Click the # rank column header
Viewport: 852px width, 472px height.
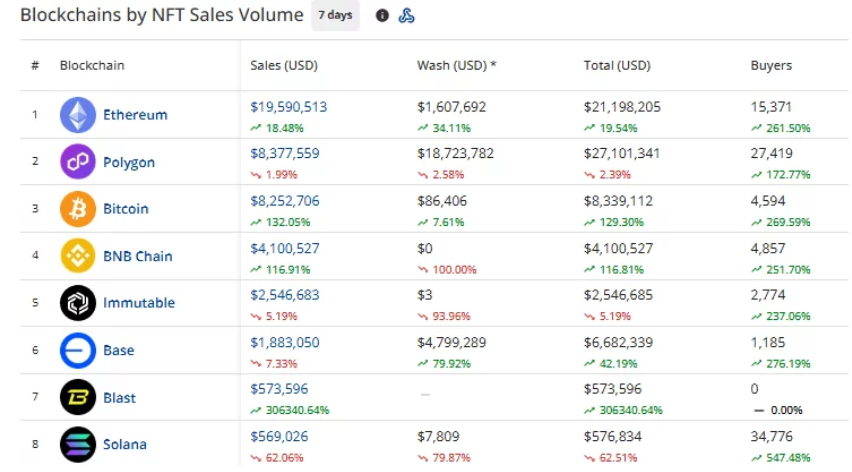pyautogui.click(x=35, y=65)
